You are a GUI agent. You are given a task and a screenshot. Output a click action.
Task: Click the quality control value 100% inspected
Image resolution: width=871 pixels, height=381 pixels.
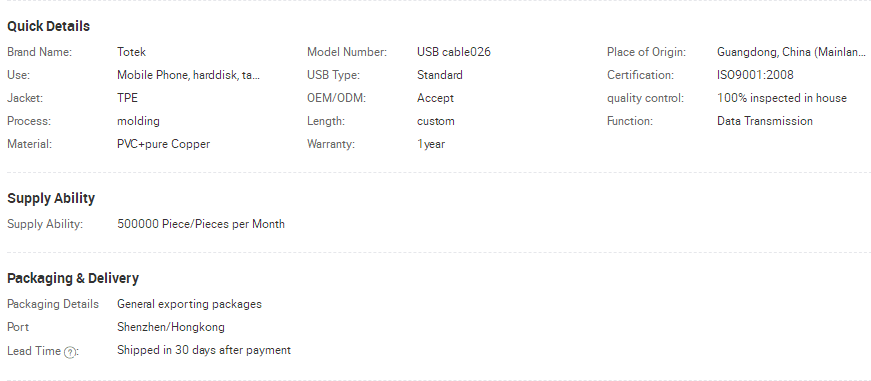click(x=782, y=98)
